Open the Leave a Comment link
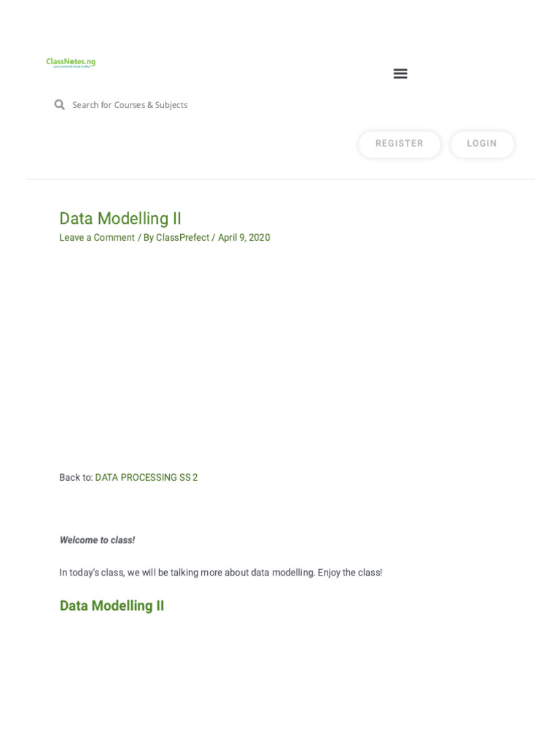 point(97,238)
